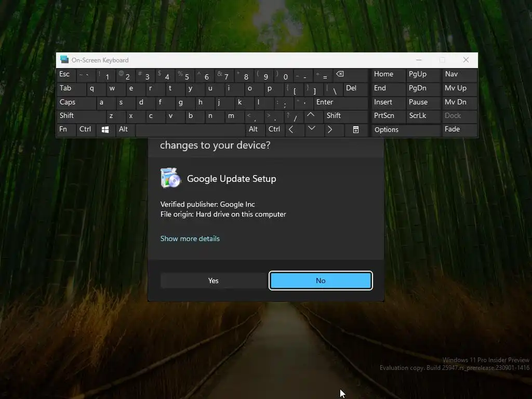This screenshot has width=532, height=399.
Task: Click the tilde backtick key
Action: click(86, 75)
